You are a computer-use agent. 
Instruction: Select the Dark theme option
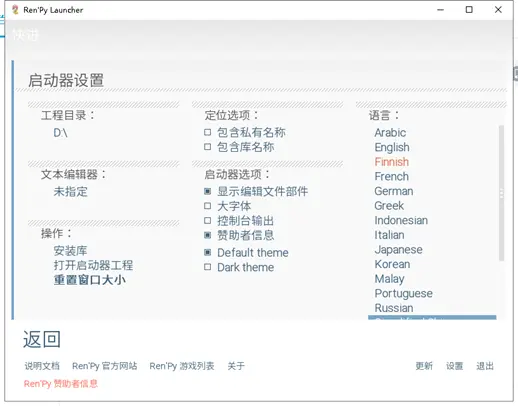[x=208, y=267]
